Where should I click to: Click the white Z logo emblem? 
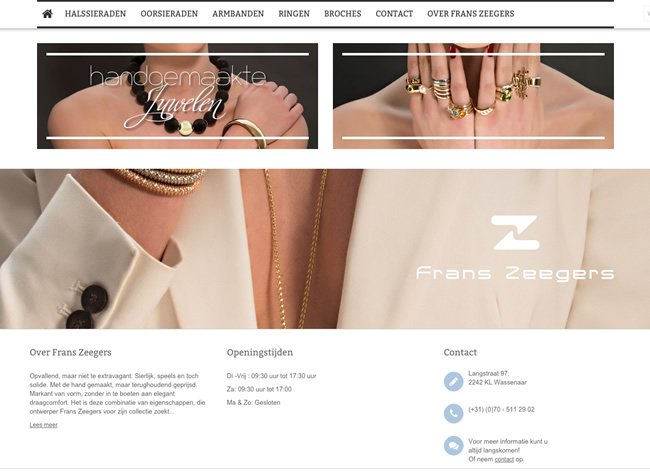(x=515, y=232)
